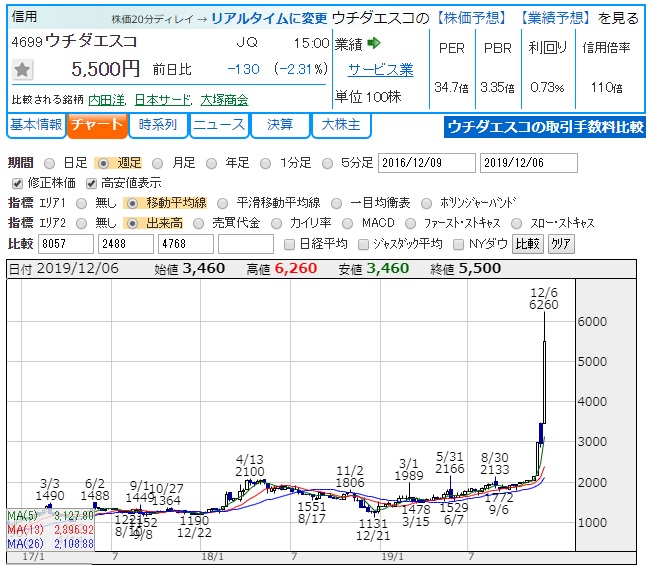The height and width of the screenshot is (565, 649).
Task: Switch to the ニュース tab
Action: 219,125
